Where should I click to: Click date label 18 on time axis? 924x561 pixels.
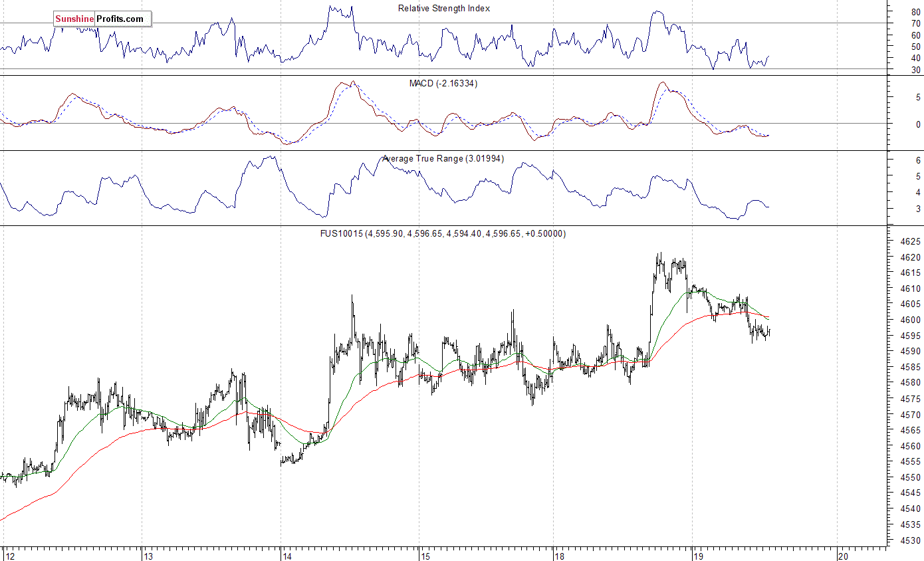[560, 556]
